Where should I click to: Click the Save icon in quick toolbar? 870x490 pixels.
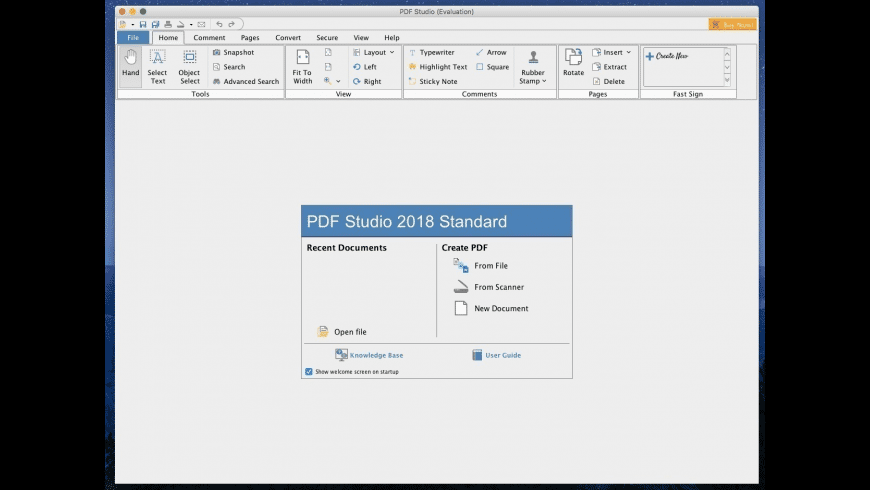(143, 24)
